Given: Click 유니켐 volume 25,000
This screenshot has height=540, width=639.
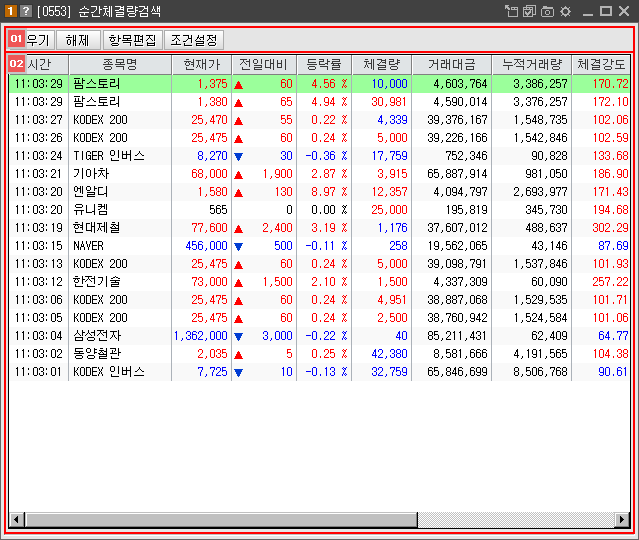Looking at the screenshot, I should [389, 210].
